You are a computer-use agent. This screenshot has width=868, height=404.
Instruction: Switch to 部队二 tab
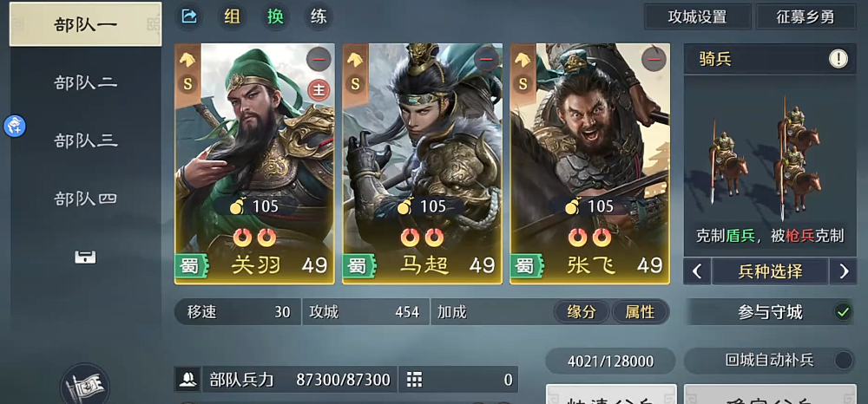(86, 83)
